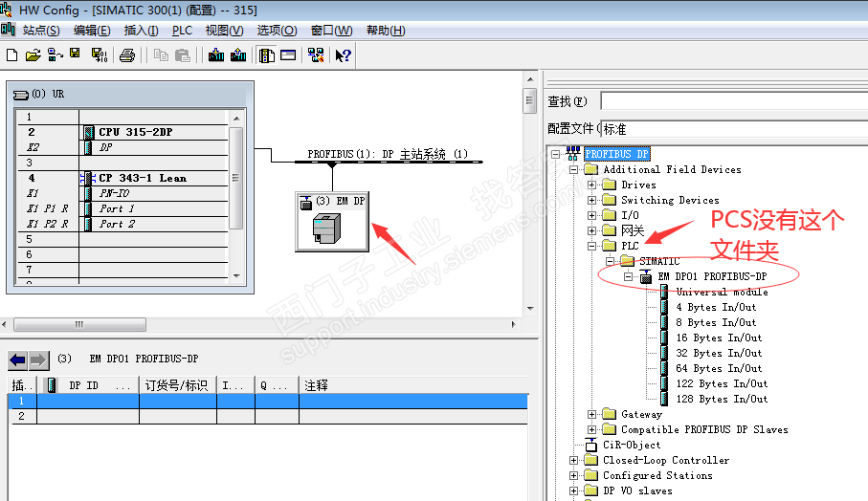Click the (0) UR rack icon
868x501 pixels.
21,95
